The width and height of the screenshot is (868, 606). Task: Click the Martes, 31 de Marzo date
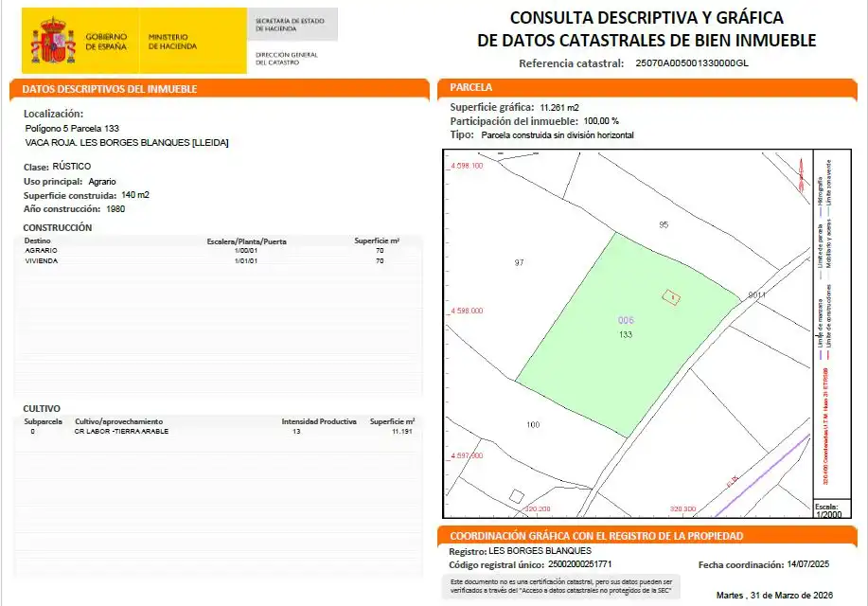click(x=774, y=596)
